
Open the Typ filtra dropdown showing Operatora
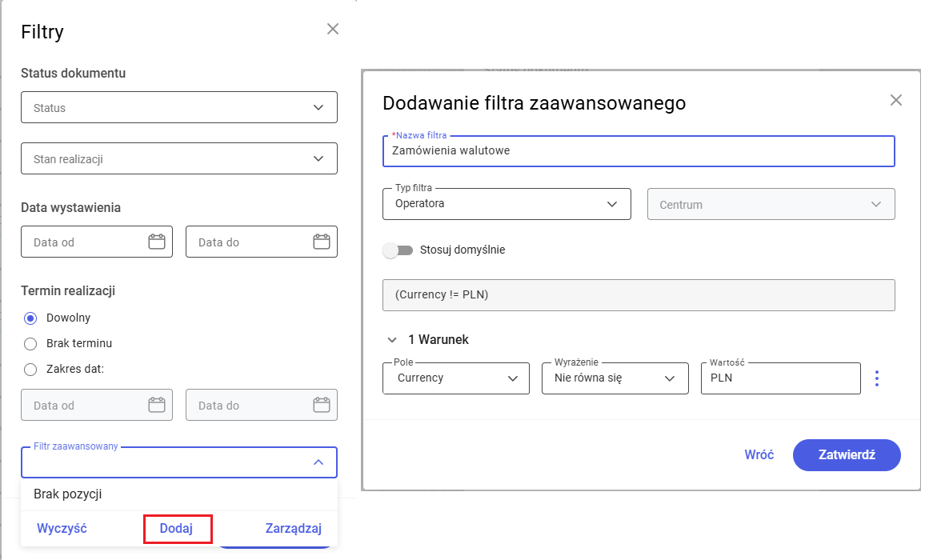507,204
